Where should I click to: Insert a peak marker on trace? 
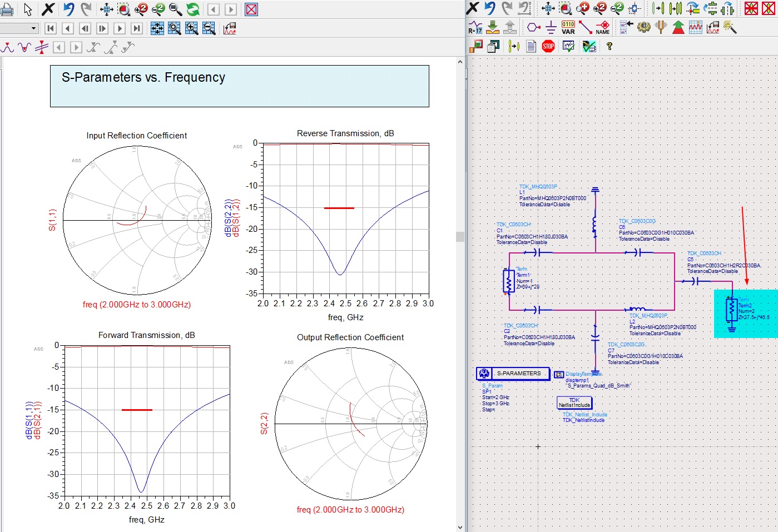tap(7, 47)
